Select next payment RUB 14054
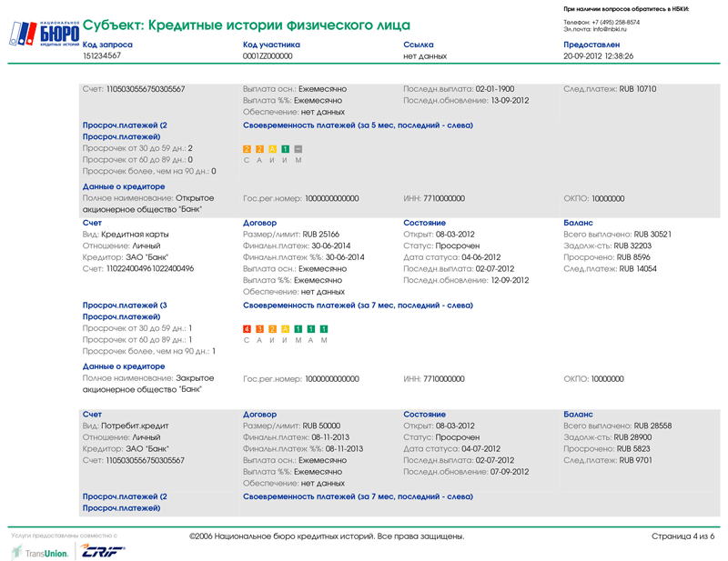Viewport: 728px width, 561px height. coord(638,269)
